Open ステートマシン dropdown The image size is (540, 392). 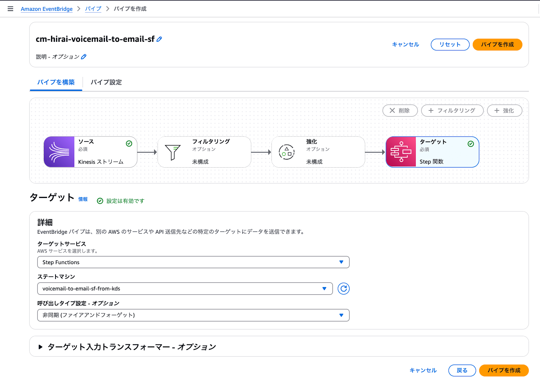point(185,289)
